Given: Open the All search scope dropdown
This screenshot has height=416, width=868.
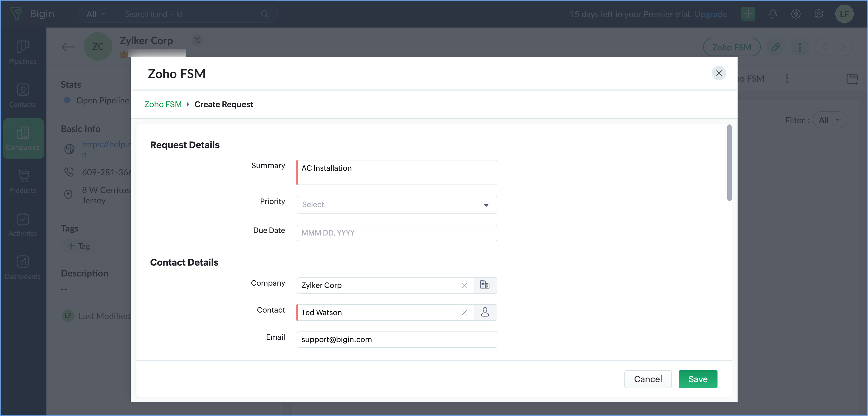Looking at the screenshot, I should point(96,14).
